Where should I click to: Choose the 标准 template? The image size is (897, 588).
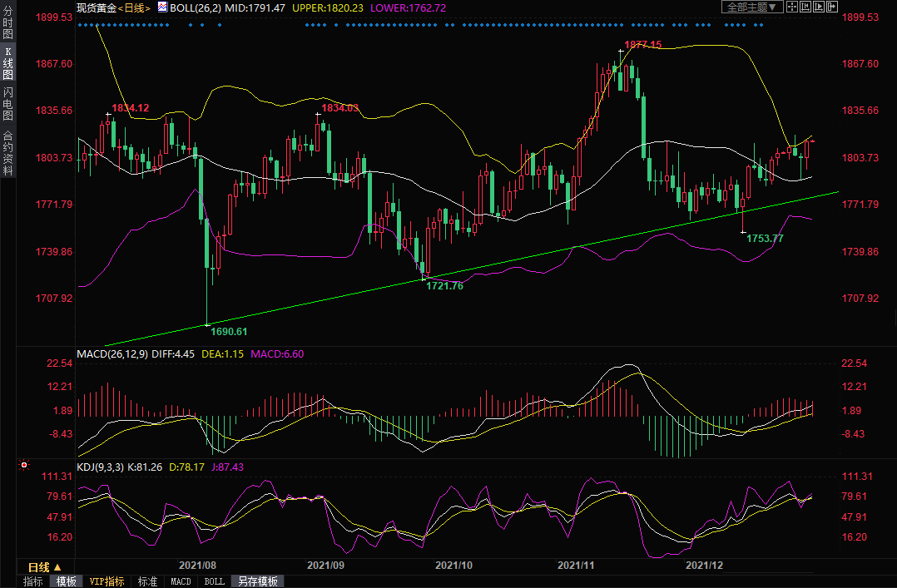(147, 581)
